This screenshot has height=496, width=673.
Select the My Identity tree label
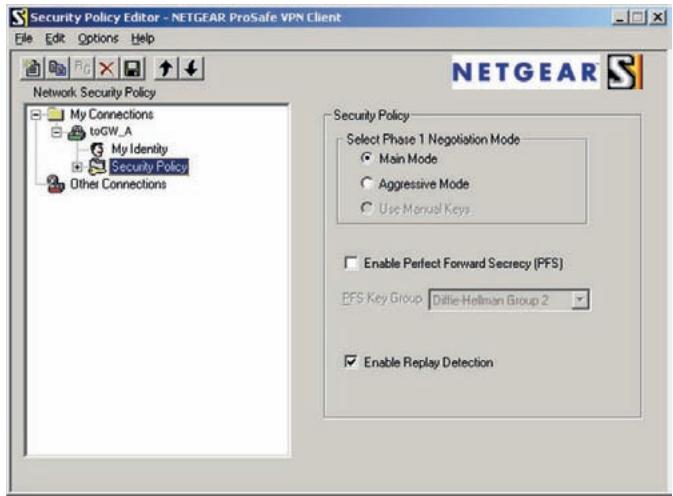coord(139,149)
